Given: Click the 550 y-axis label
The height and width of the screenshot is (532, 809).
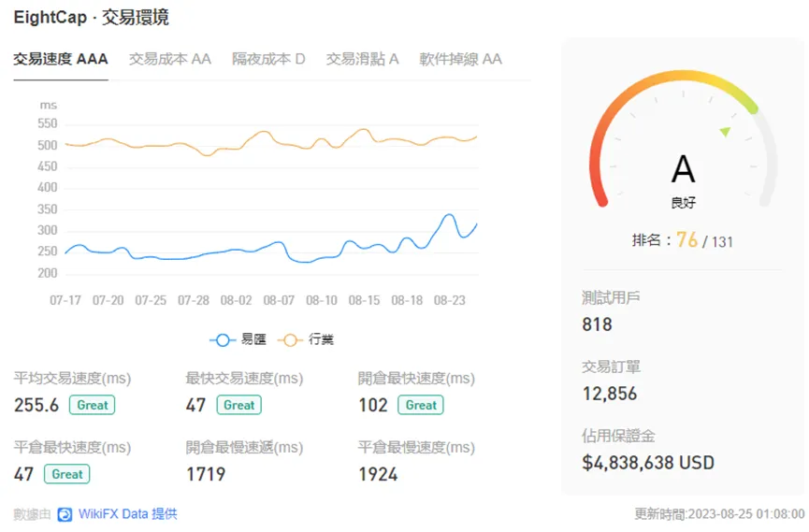Looking at the screenshot, I should tap(48, 123).
